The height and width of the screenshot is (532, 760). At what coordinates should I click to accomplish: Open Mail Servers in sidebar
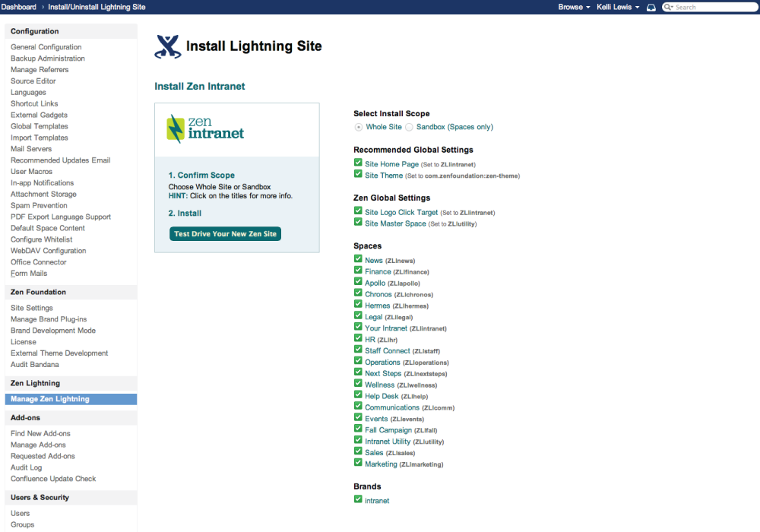(x=31, y=149)
